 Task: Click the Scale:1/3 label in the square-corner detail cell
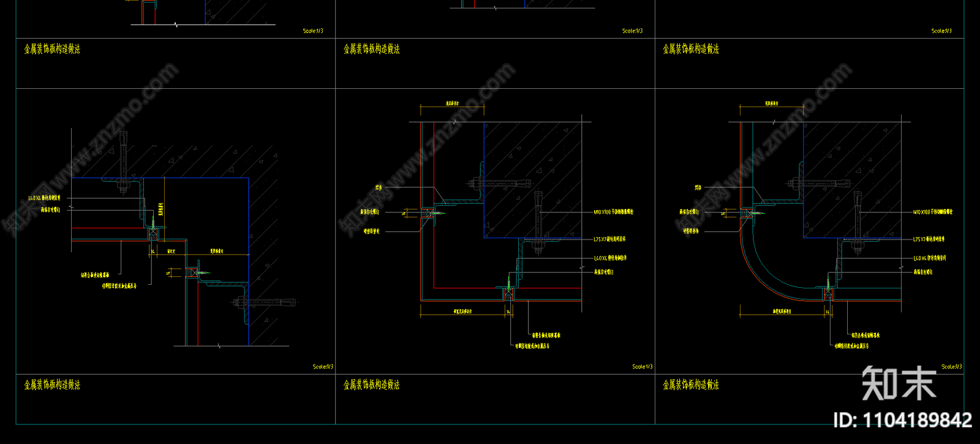coord(643,367)
